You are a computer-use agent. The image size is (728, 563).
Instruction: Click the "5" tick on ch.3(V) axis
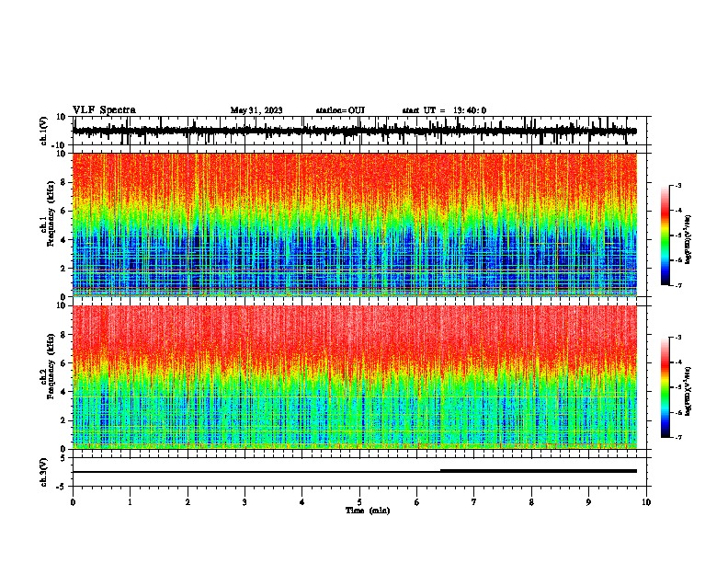click(64, 458)
